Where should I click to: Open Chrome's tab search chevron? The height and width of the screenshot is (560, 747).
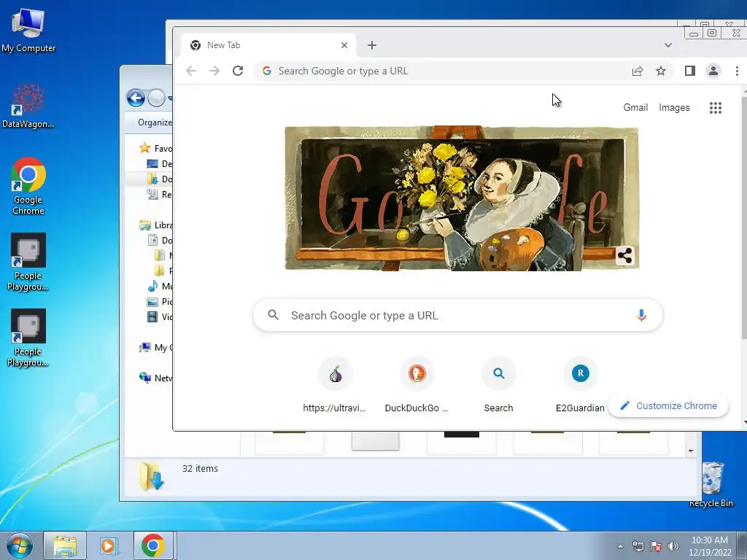668,45
